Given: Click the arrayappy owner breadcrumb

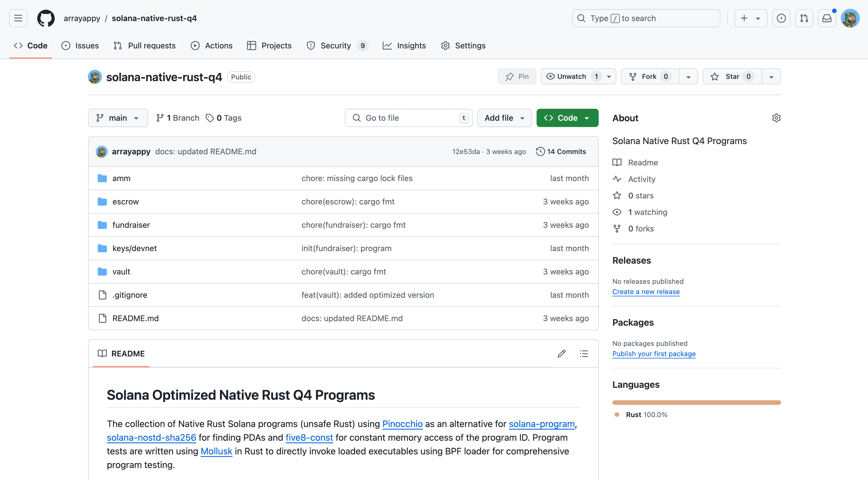Looking at the screenshot, I should pos(82,18).
